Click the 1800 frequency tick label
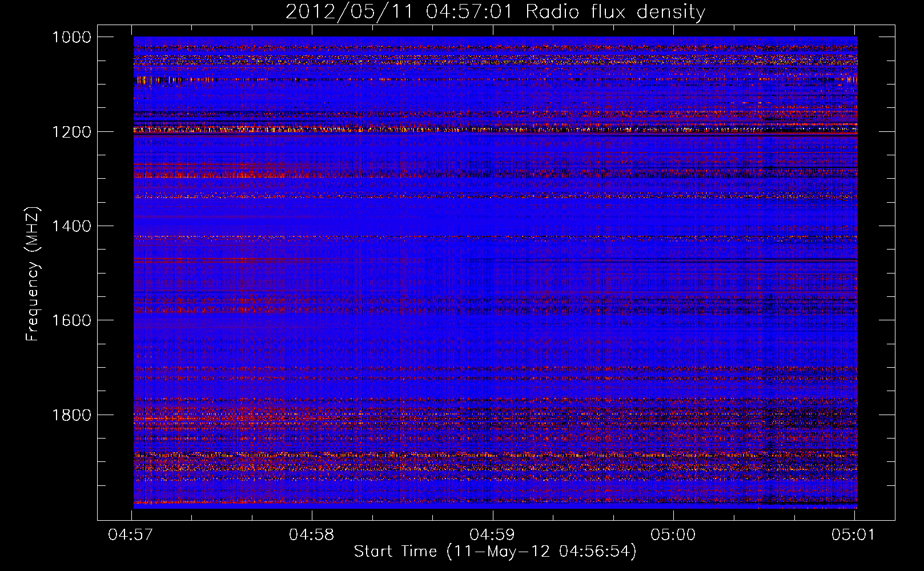 tap(71, 415)
